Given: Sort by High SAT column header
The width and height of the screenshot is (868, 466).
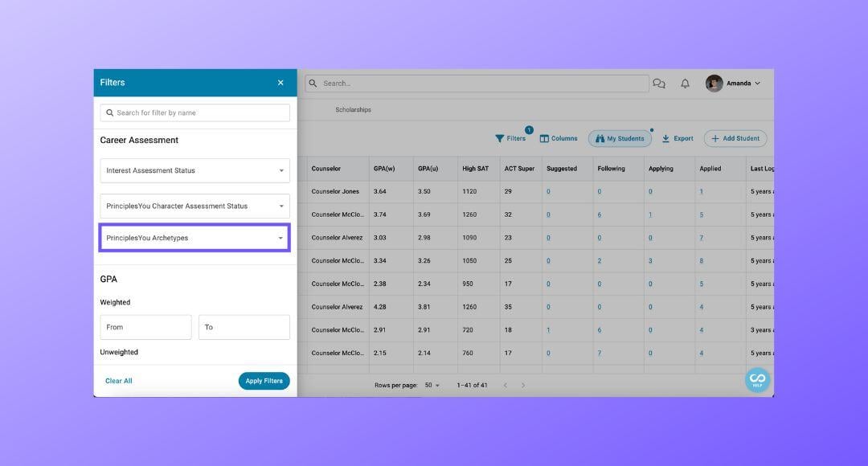Looking at the screenshot, I should (x=476, y=169).
